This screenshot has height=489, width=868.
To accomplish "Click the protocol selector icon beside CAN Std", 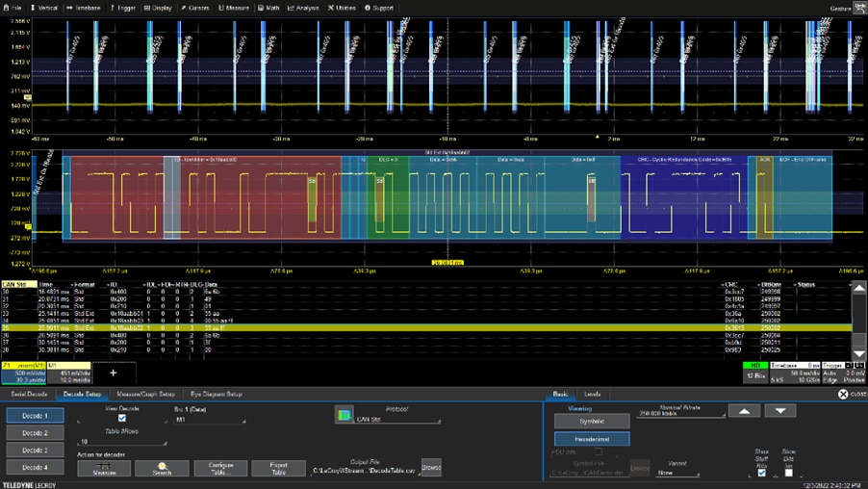I will point(344,415).
